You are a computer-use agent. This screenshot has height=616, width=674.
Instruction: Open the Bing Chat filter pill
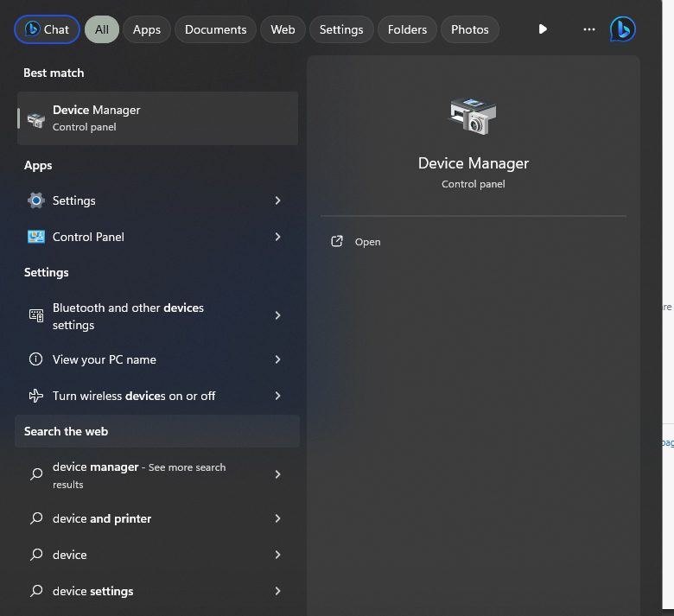[x=47, y=29]
